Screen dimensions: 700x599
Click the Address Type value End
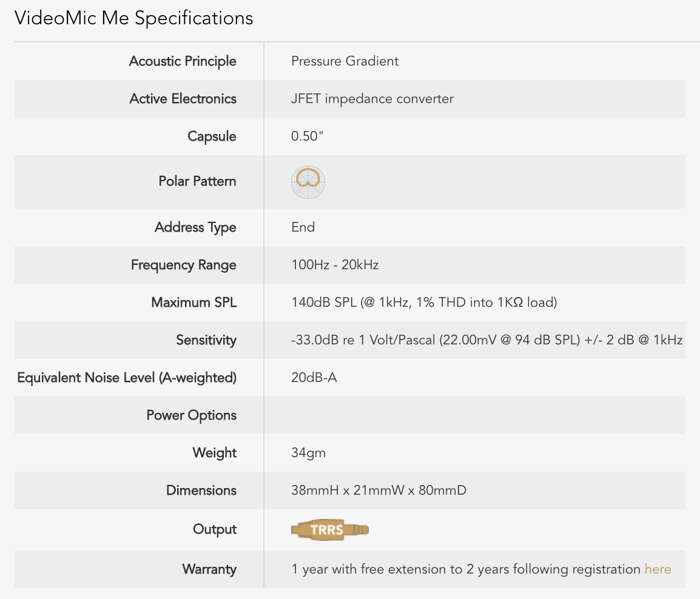tap(303, 227)
